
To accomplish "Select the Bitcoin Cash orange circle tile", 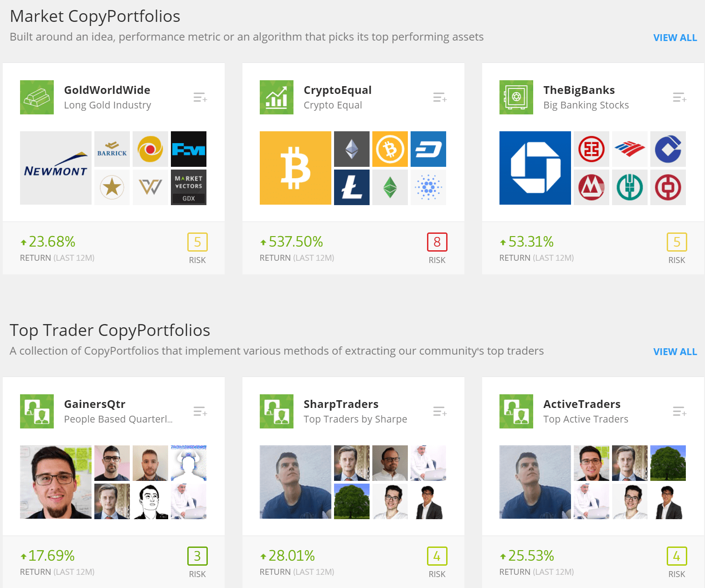I will (390, 149).
